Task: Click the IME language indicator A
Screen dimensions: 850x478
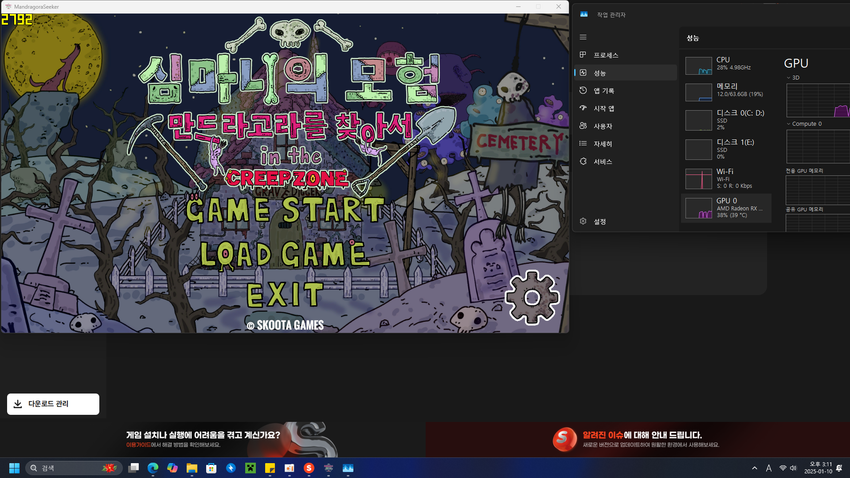Action: [x=769, y=468]
